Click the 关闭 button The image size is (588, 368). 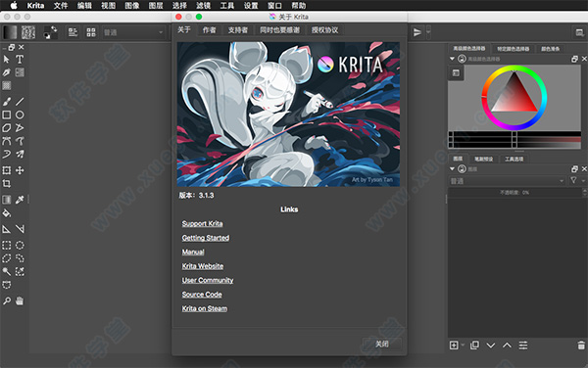pos(382,344)
